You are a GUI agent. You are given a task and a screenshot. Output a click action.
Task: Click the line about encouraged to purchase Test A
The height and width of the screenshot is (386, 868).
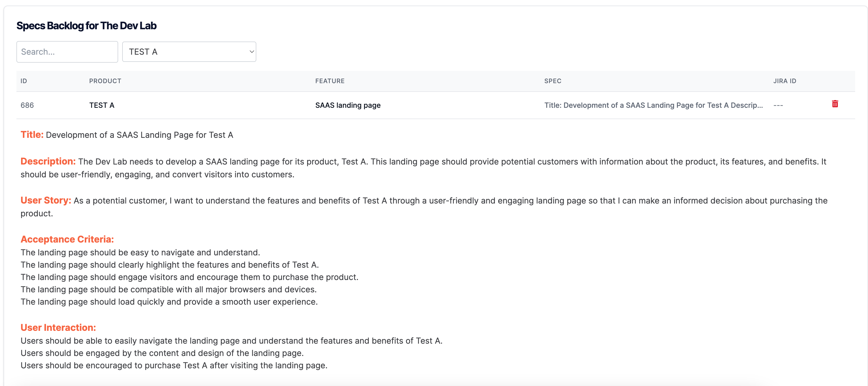[174, 365]
